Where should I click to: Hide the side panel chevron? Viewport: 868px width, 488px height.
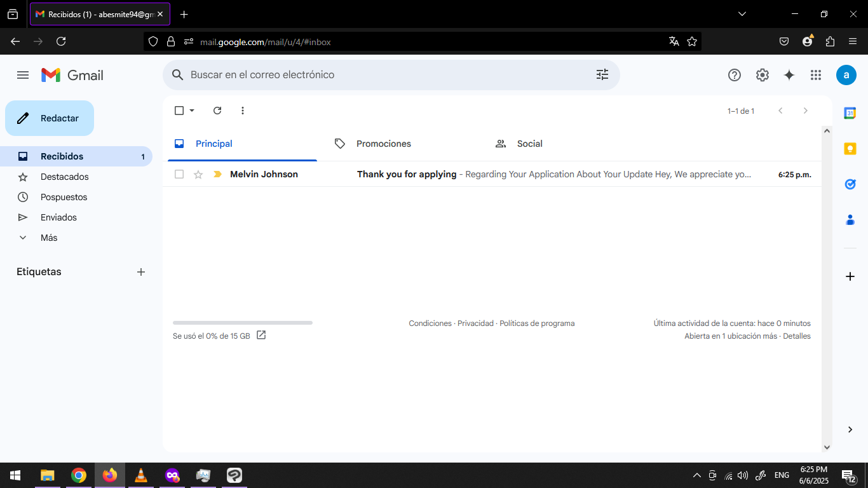850,430
